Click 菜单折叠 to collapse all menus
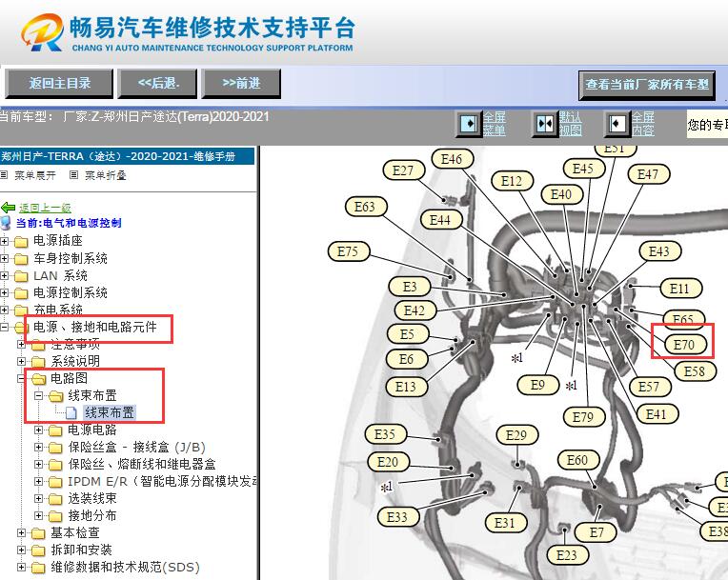This screenshot has width=728, height=580. click(106, 175)
